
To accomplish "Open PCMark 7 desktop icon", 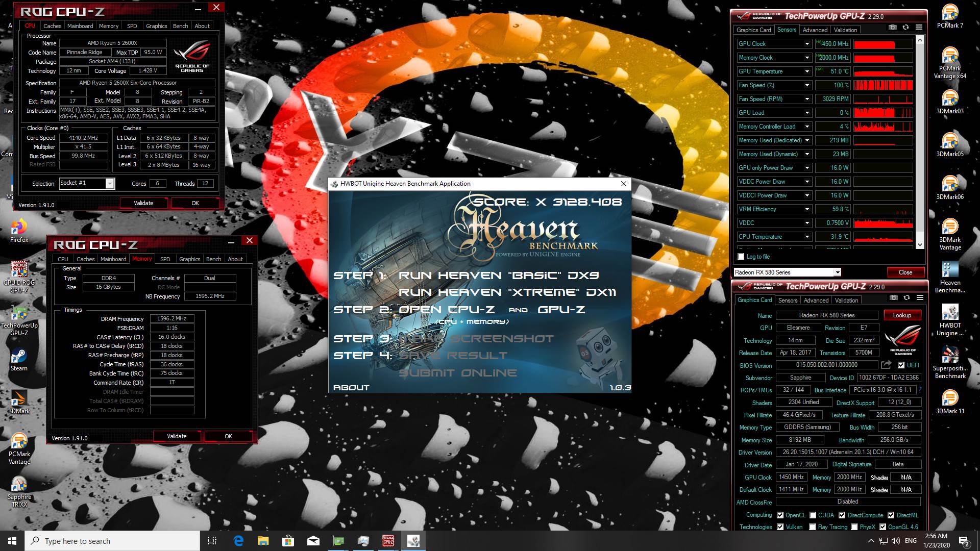I will tap(950, 16).
